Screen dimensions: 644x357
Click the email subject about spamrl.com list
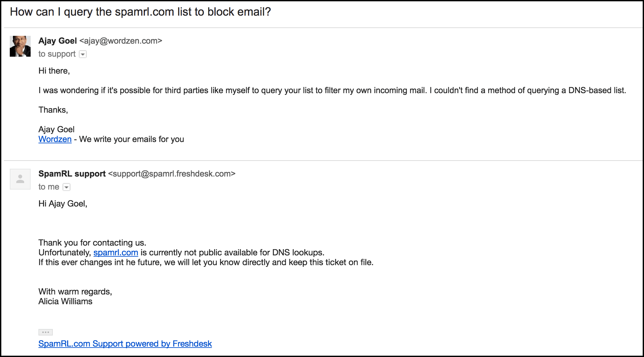[140, 12]
